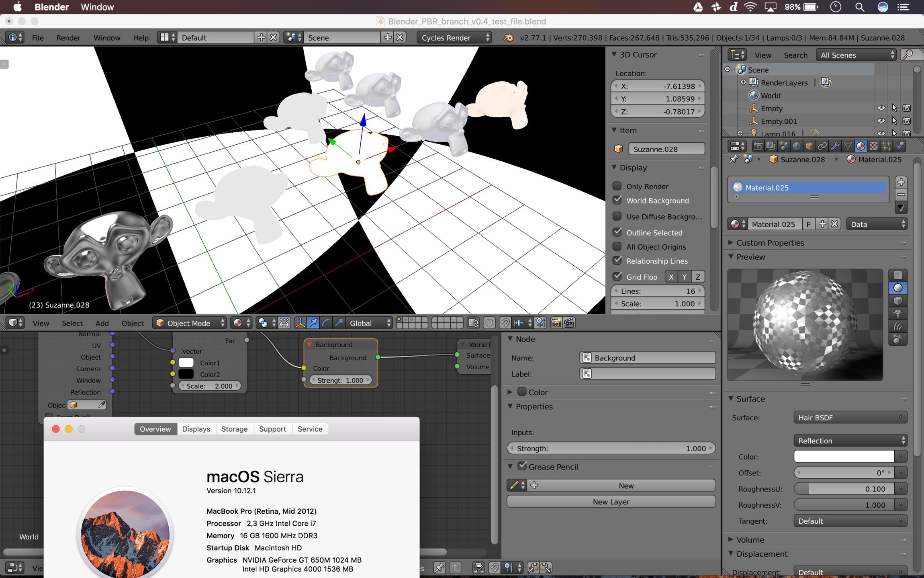Screen dimensions: 924x578
Task: Open the Cycles Render engine dropdown
Action: tap(454, 37)
